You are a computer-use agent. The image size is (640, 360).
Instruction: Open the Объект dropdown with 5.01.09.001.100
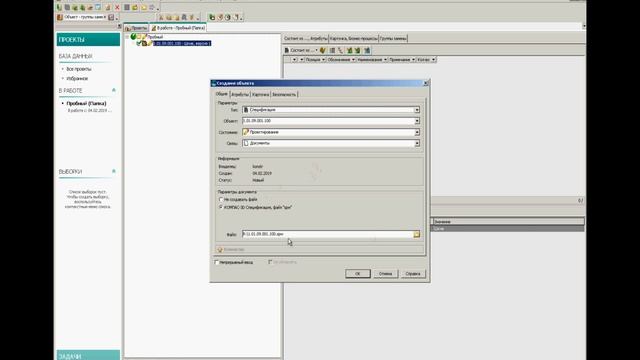417,121
